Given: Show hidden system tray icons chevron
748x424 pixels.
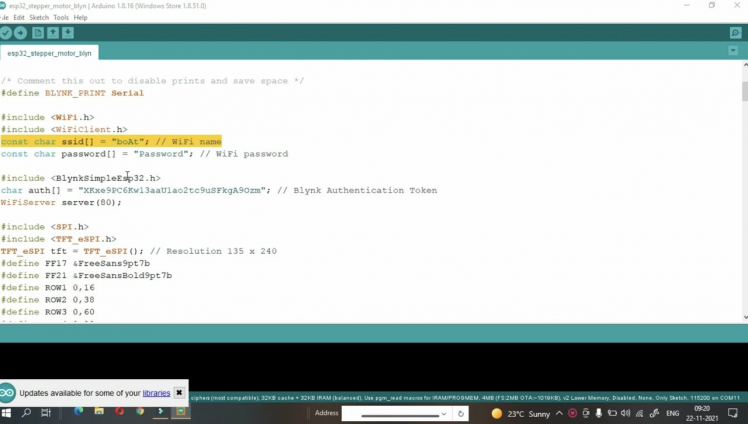Looking at the screenshot, I should coord(559,413).
